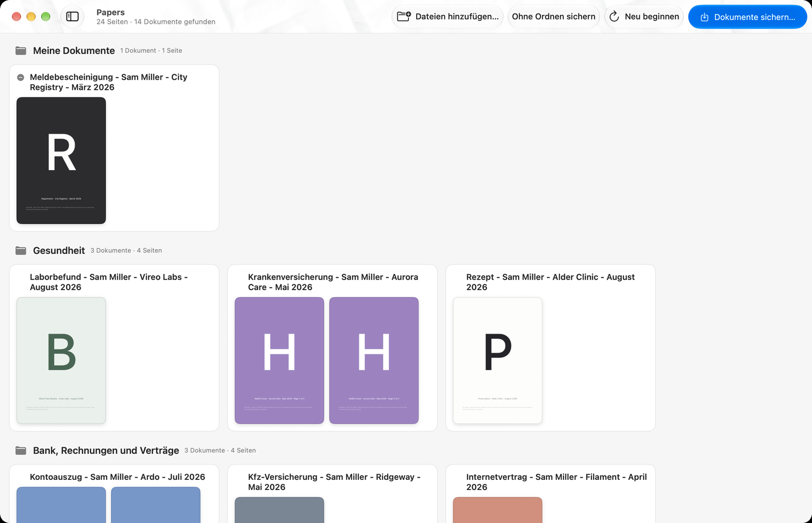
Task: Toggle the sidebar panel
Action: pyautogui.click(x=73, y=17)
